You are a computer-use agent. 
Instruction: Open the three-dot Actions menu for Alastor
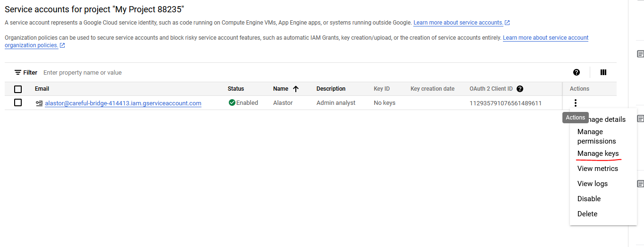pos(575,102)
